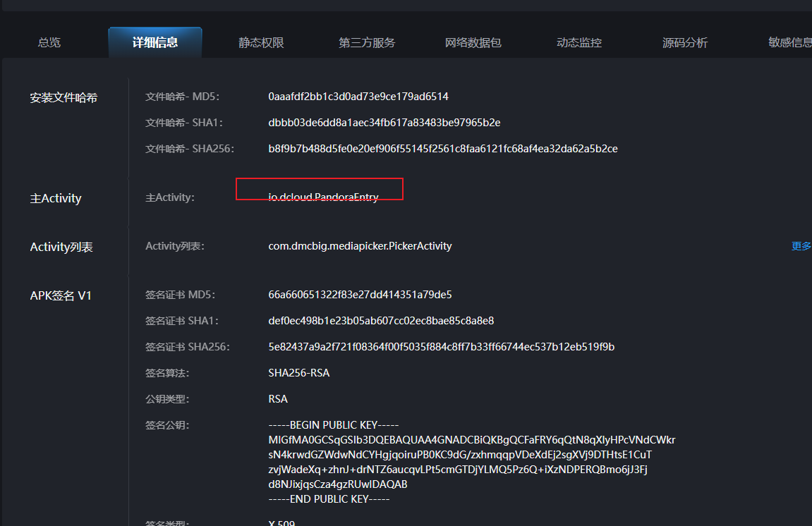Open the 网络数据包 tab
This screenshot has height=526, width=812.
tap(473, 43)
